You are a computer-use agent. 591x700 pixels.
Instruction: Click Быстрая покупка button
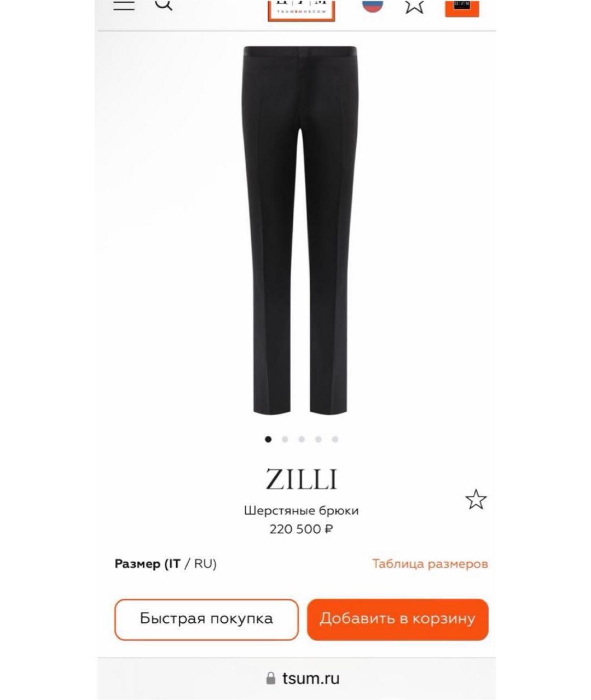[x=206, y=619]
